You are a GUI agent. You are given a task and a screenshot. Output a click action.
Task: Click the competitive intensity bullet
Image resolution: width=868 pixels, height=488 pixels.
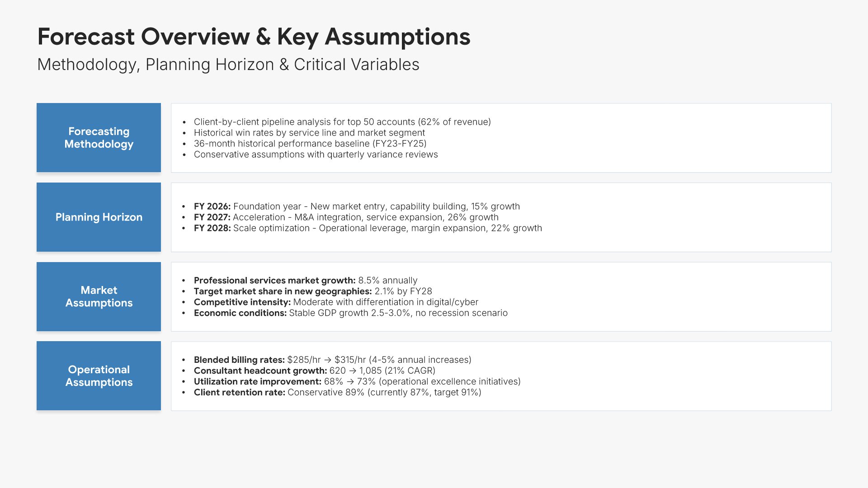coord(335,302)
